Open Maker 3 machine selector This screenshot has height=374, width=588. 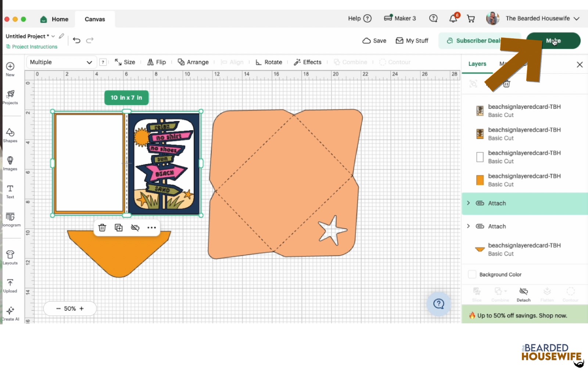pyautogui.click(x=400, y=18)
